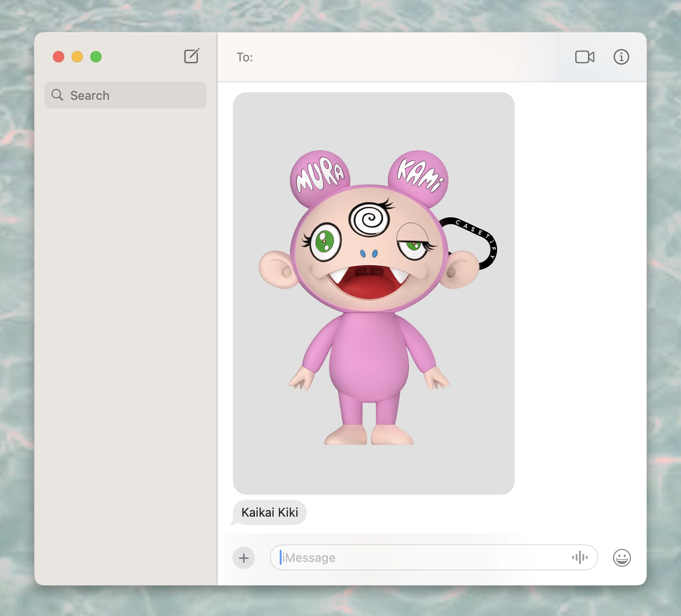
Task: Record an audio message with waveform icon
Action: (x=580, y=557)
